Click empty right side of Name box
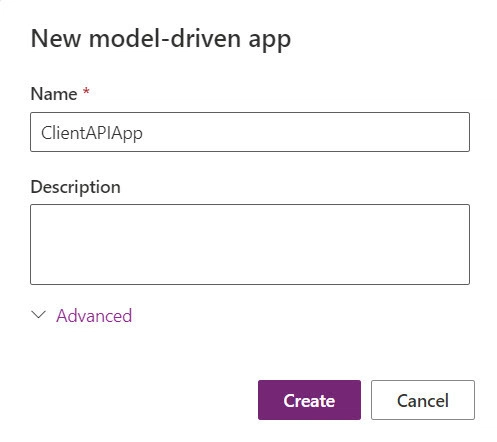The height and width of the screenshot is (442, 497). coord(367,132)
